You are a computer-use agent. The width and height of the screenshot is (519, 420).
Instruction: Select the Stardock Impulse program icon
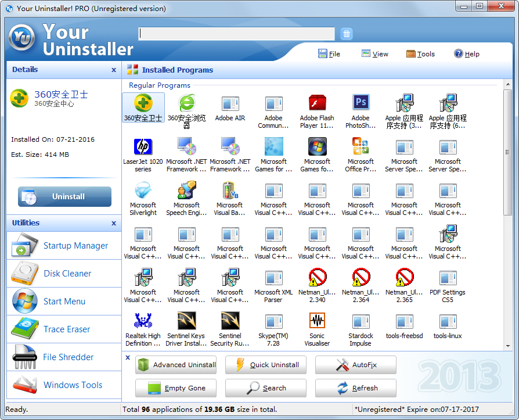[361, 321]
